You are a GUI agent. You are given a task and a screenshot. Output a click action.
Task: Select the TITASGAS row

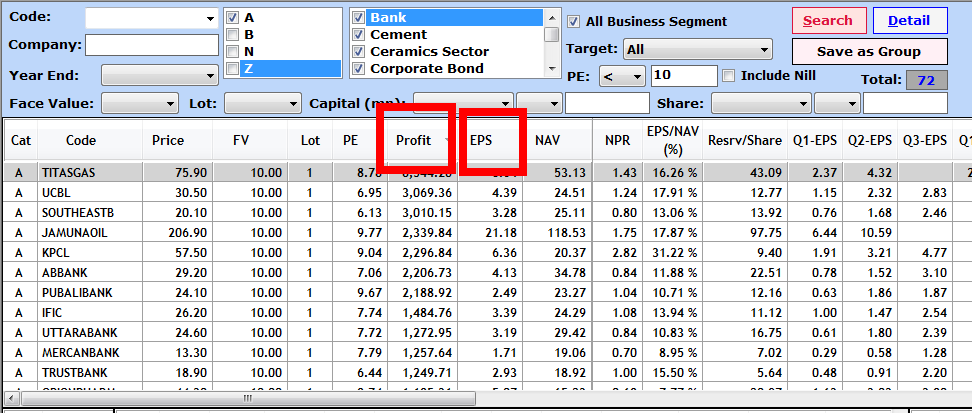coord(486,172)
